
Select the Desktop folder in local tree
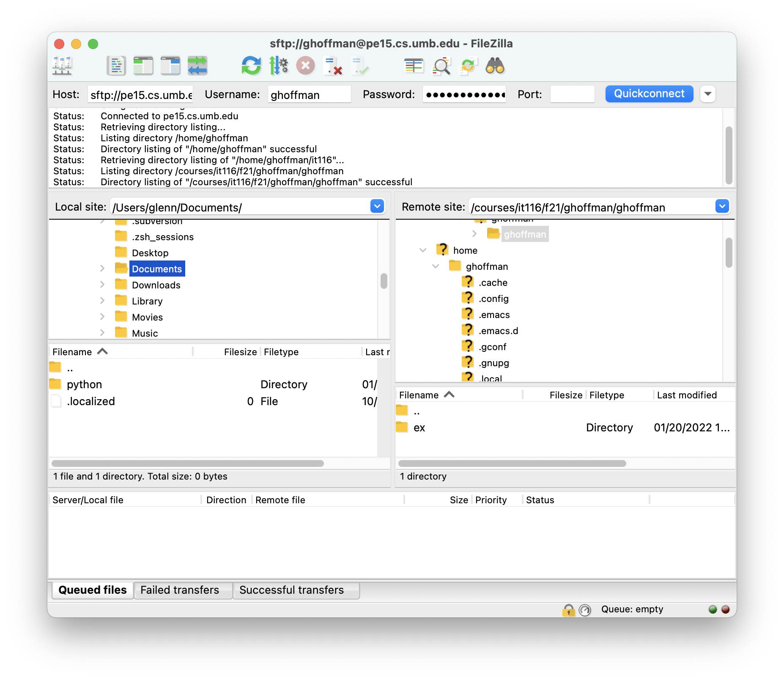click(x=150, y=253)
